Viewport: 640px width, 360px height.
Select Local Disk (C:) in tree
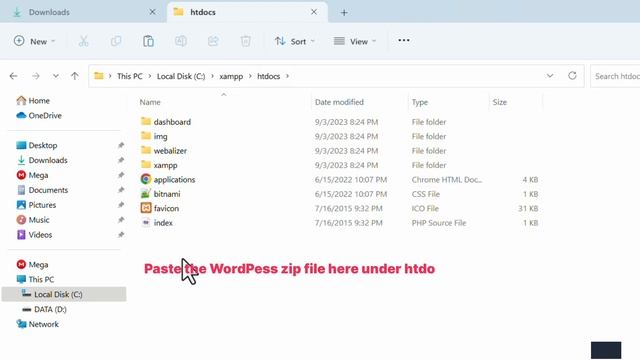click(x=64, y=294)
